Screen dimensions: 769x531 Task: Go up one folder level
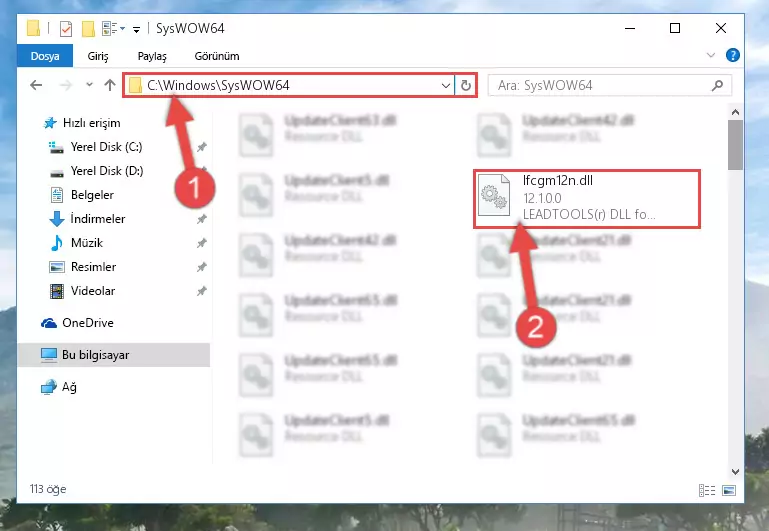pos(110,85)
